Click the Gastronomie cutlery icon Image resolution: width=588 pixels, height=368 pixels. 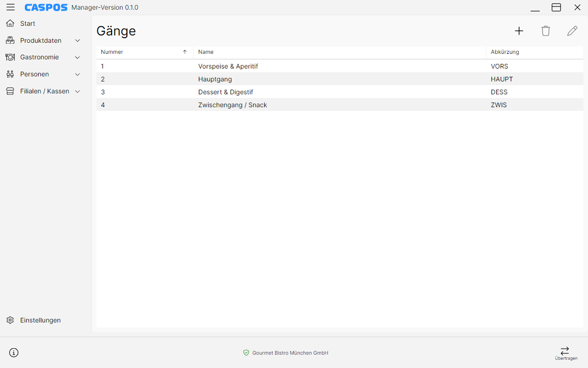pos(10,57)
